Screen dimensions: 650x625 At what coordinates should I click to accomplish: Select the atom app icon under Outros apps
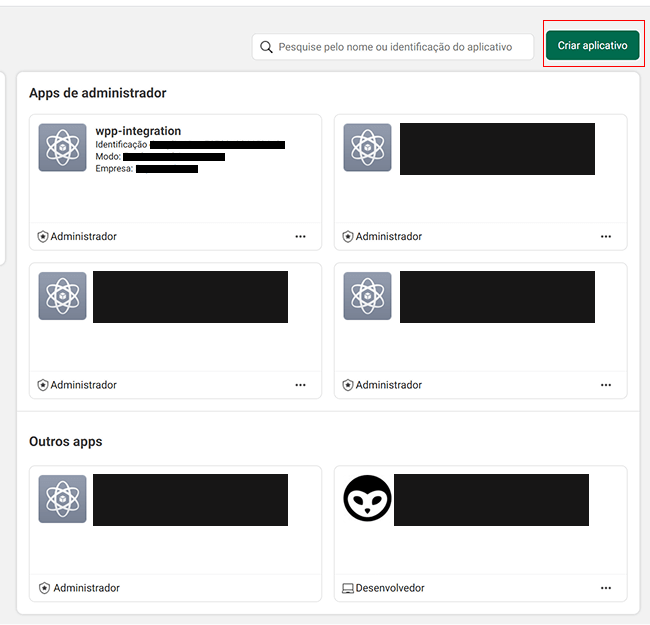click(x=63, y=498)
